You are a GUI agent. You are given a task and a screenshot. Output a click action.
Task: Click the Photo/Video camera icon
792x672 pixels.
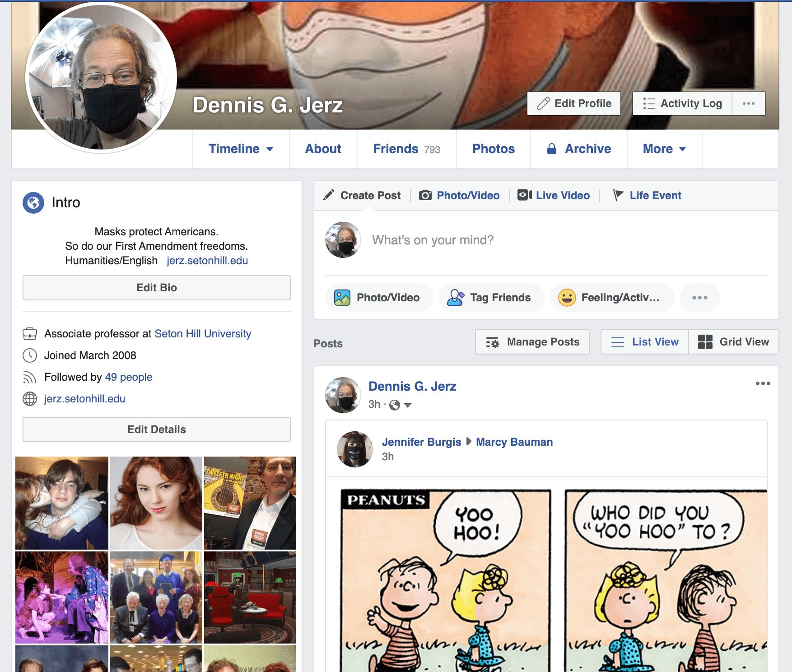pyautogui.click(x=425, y=195)
